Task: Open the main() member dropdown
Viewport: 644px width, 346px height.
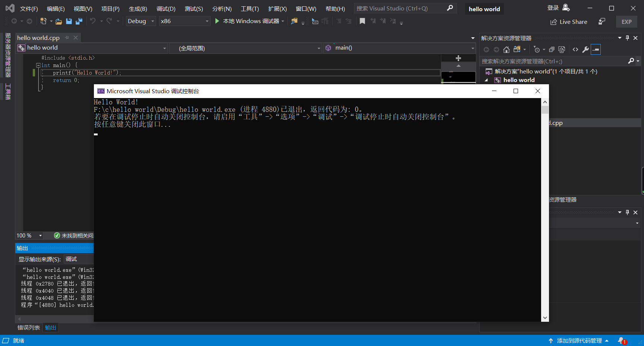Action: point(400,48)
